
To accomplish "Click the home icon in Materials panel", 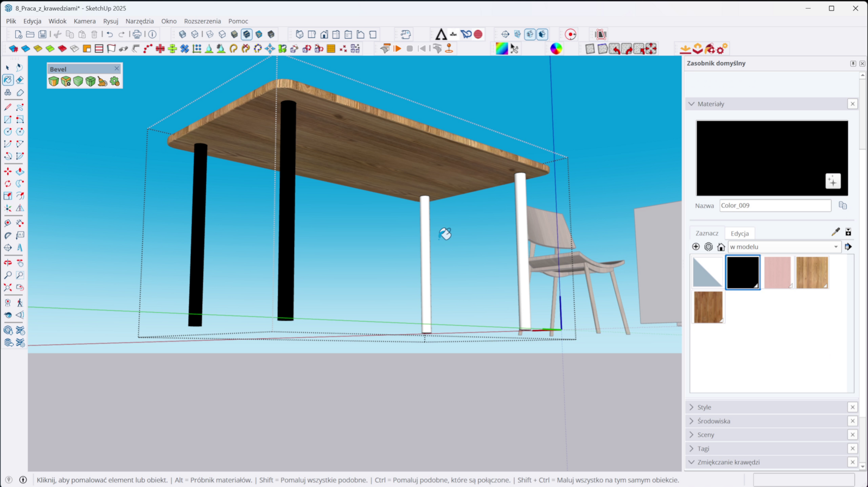I will click(x=721, y=247).
